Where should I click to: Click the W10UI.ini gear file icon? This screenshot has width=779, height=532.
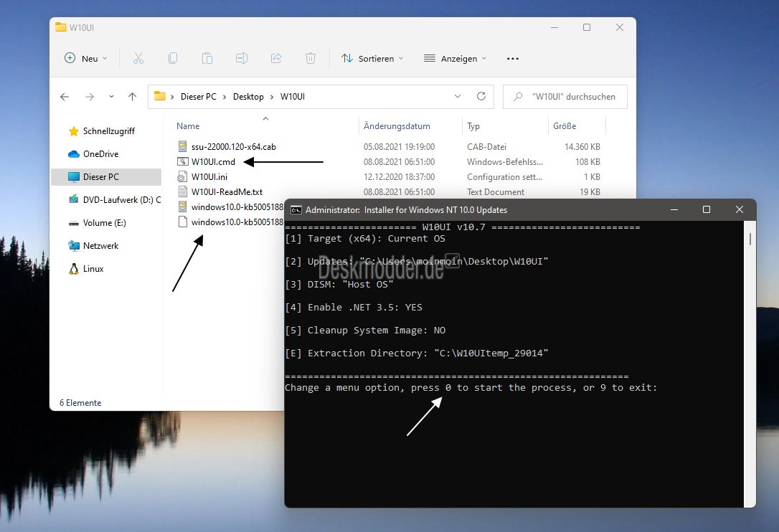[182, 177]
